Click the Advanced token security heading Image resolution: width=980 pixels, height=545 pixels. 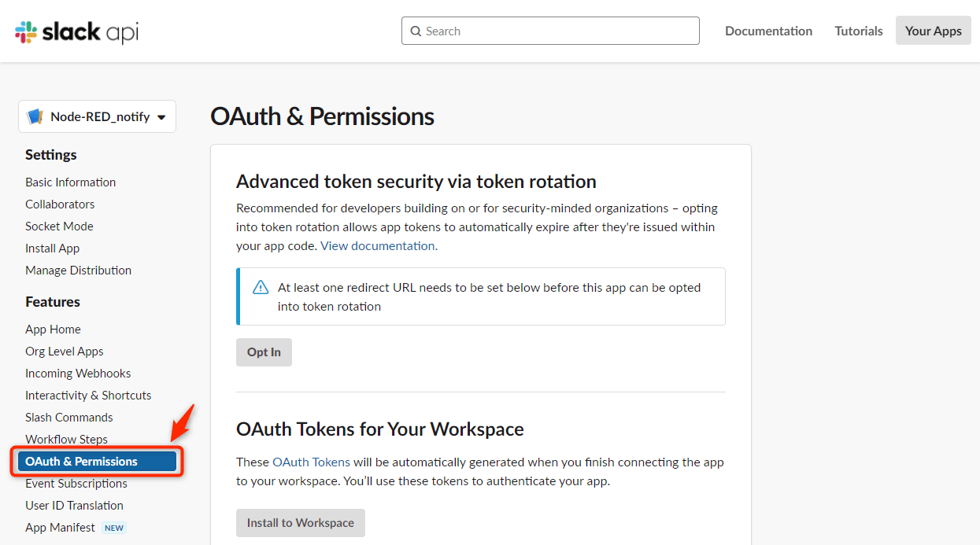pyautogui.click(x=416, y=182)
